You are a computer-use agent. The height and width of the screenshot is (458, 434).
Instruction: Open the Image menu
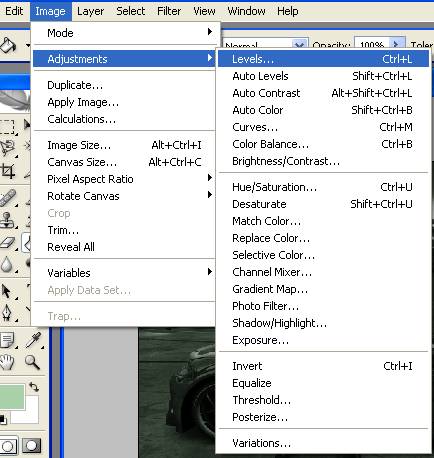tap(50, 11)
